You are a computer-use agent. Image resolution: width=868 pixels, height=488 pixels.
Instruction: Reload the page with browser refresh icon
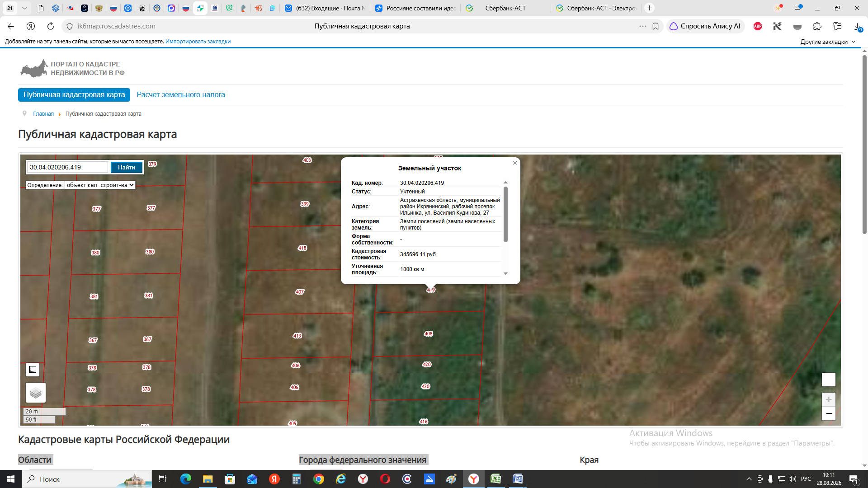pyautogui.click(x=51, y=26)
